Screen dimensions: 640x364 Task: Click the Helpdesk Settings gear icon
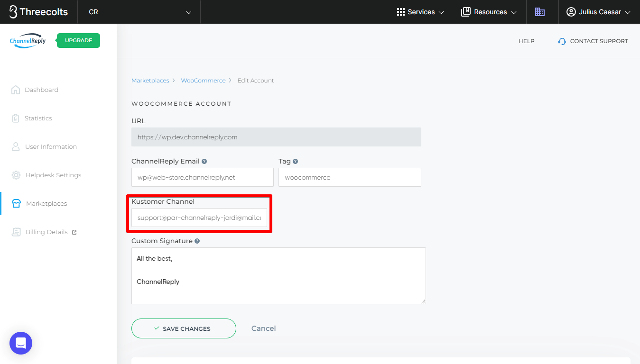[x=16, y=175]
